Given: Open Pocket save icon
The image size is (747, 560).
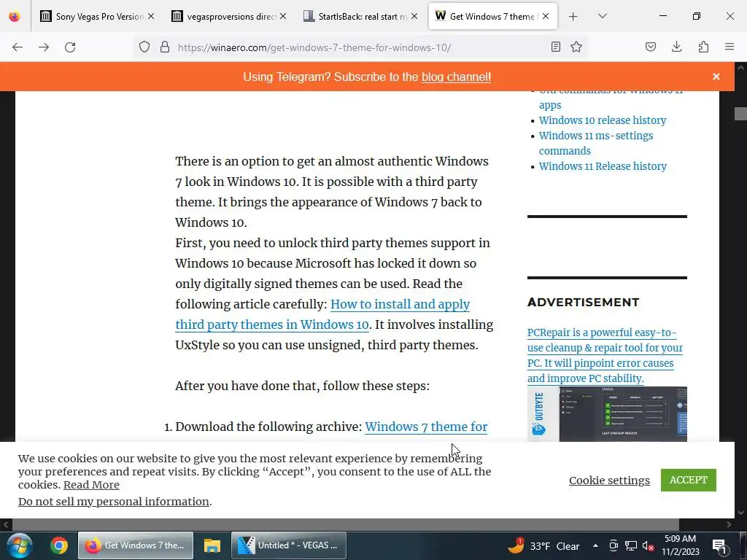Looking at the screenshot, I should click(651, 47).
